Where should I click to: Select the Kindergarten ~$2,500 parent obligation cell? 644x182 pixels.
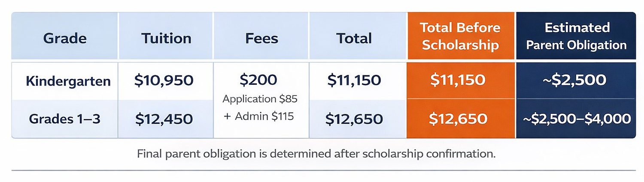[x=576, y=80]
